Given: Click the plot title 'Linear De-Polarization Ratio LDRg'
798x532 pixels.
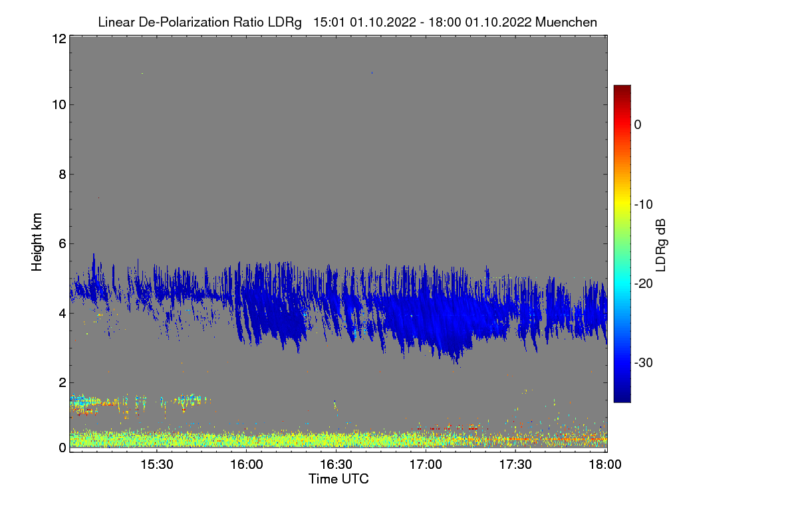Looking at the screenshot, I should click(199, 22).
